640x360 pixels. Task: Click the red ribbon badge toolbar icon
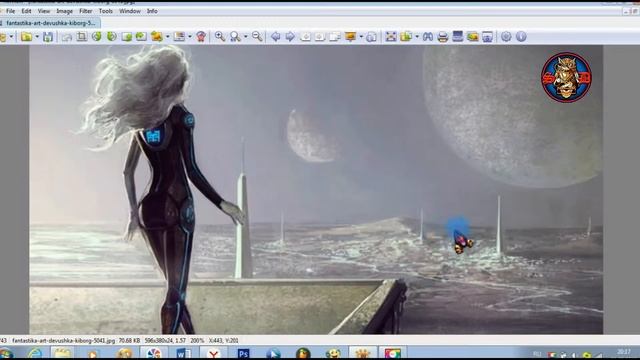click(x=200, y=37)
